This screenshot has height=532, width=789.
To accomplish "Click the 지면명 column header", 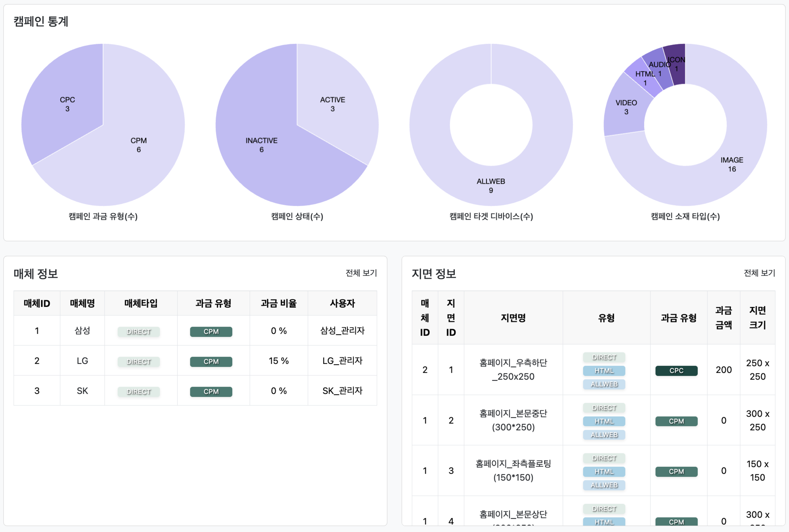I will coord(513,318).
